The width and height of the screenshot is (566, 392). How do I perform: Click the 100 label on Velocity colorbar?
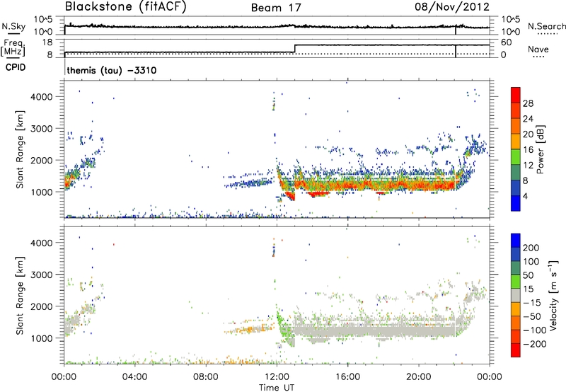531,262
